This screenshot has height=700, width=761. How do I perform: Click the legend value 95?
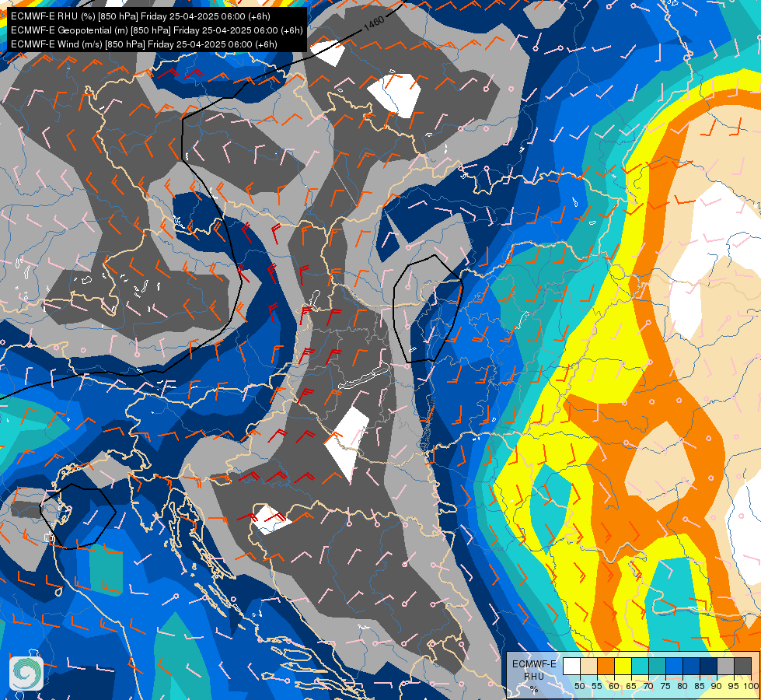(x=733, y=686)
